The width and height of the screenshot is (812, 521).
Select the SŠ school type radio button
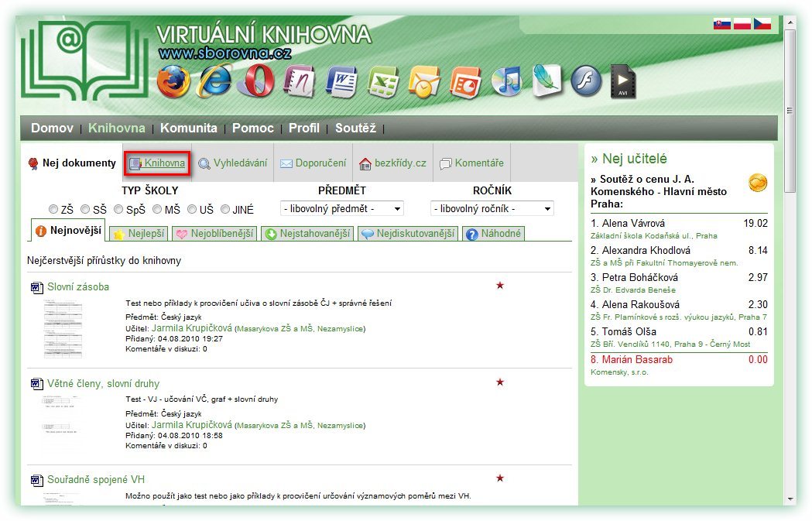(85, 209)
